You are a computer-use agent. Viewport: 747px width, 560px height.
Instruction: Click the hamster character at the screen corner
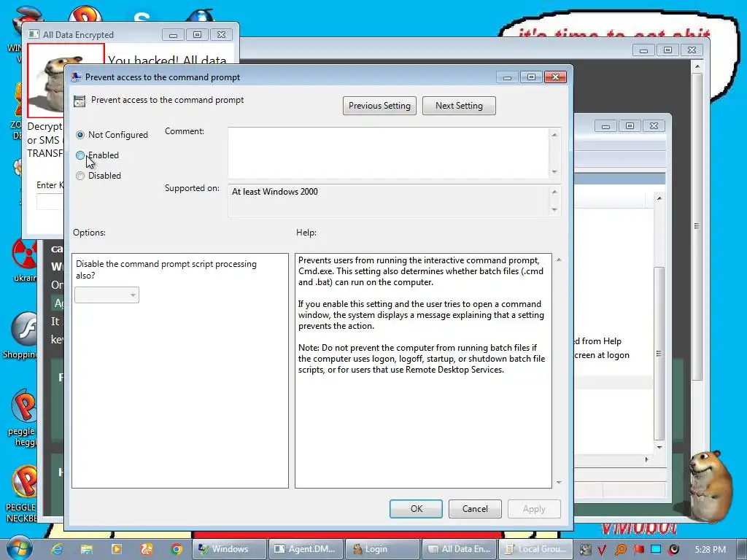(711, 486)
